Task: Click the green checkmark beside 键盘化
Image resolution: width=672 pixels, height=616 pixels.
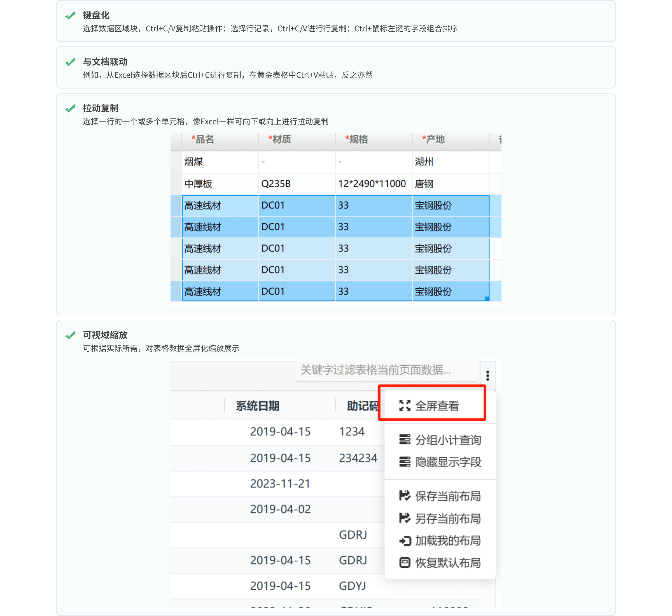Action: point(70,16)
